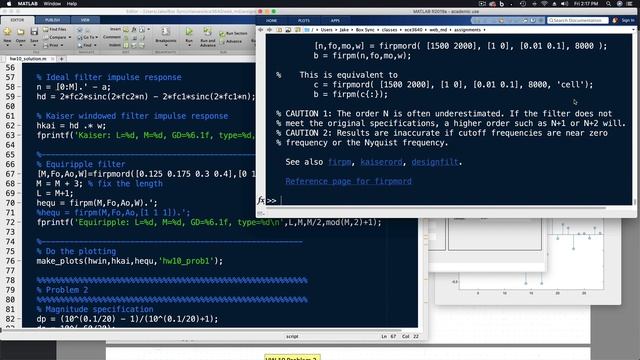Open the MATLAB application menu
Viewport: 640px width, 360px height.
tap(27, 4)
